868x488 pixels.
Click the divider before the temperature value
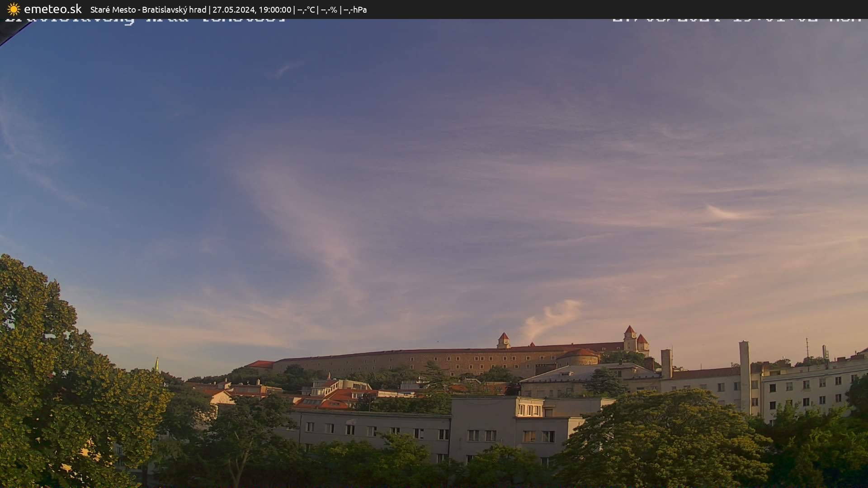click(x=294, y=9)
